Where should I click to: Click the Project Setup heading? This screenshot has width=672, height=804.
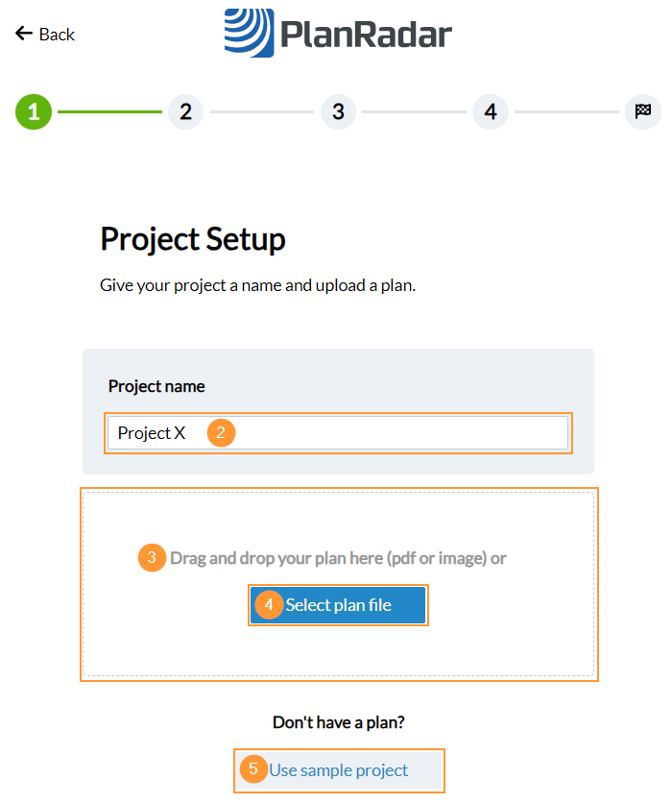click(x=193, y=239)
